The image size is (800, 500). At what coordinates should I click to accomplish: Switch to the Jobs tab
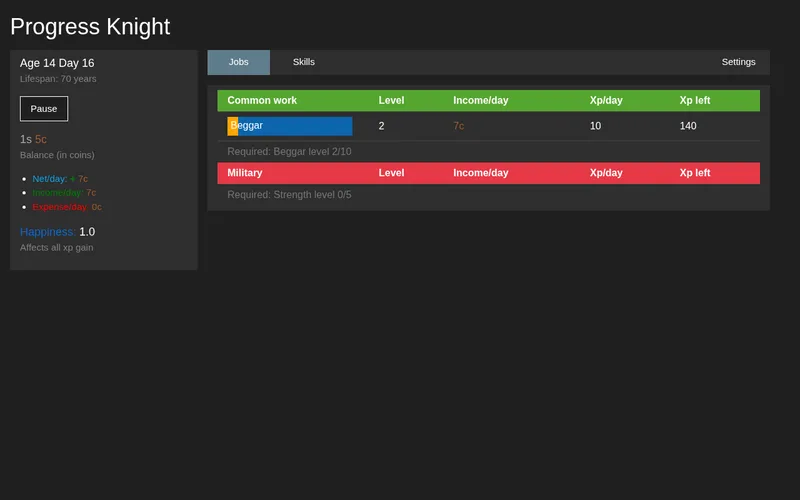(x=238, y=62)
